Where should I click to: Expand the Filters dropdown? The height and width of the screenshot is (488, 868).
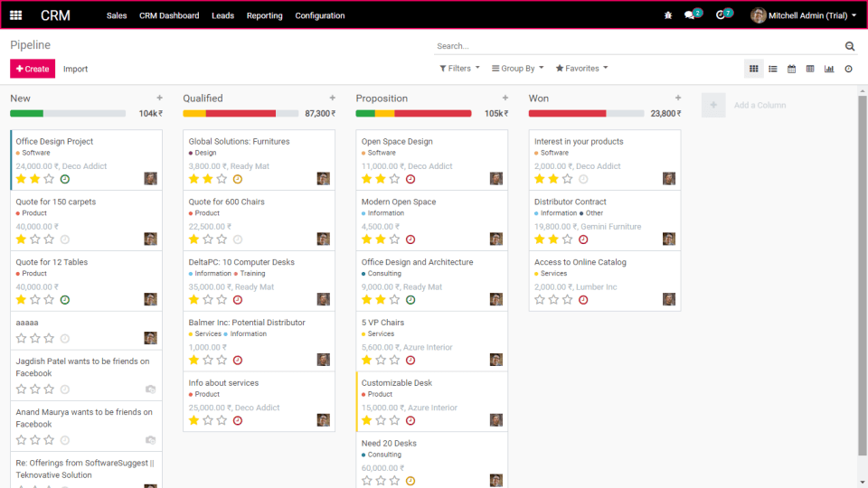click(459, 68)
